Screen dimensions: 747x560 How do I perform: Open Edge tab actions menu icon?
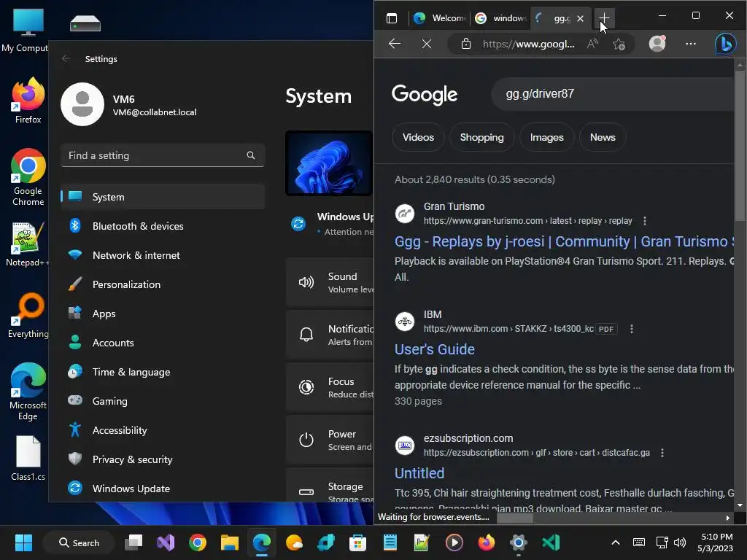(x=392, y=18)
